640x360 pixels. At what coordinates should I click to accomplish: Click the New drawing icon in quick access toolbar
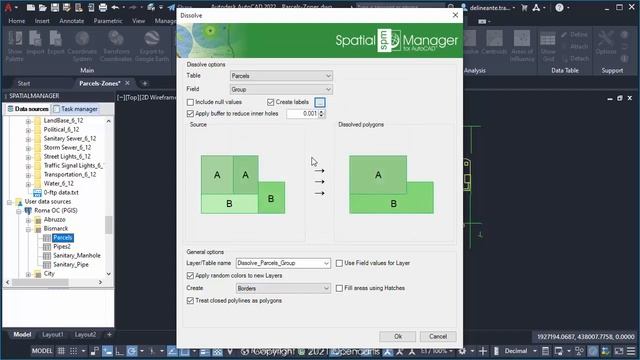coord(31,7)
